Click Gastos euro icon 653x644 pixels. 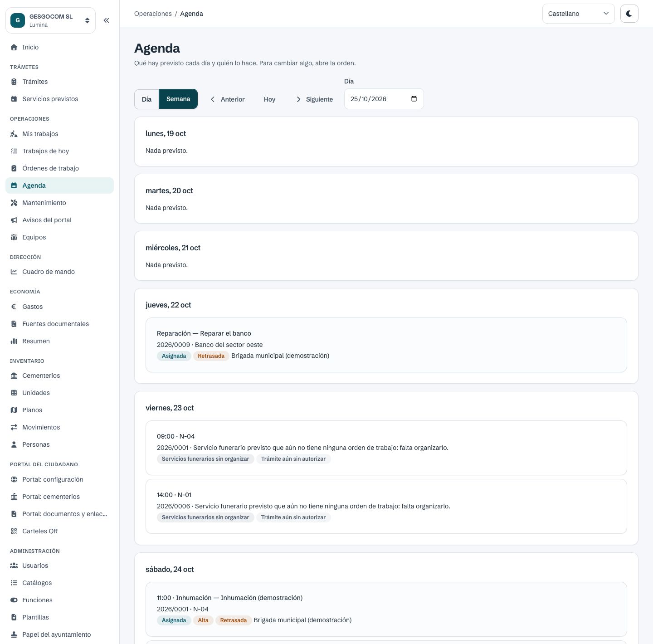pos(14,307)
